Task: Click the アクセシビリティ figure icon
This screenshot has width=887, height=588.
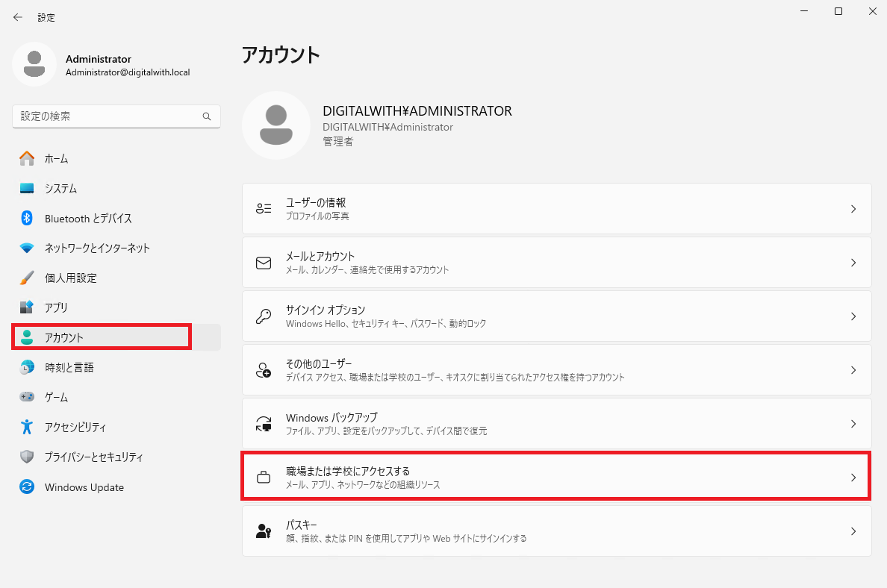Action: point(27,427)
